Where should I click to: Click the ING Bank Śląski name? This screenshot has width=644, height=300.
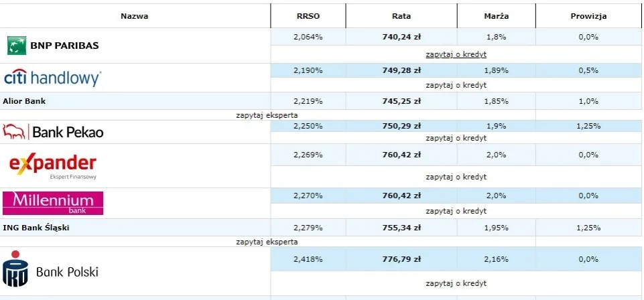(x=36, y=228)
